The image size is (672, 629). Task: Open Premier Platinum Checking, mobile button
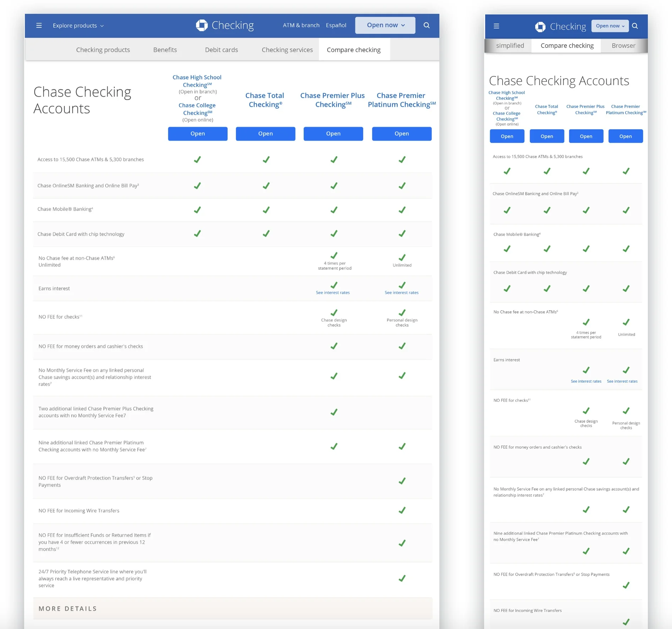pyautogui.click(x=625, y=136)
